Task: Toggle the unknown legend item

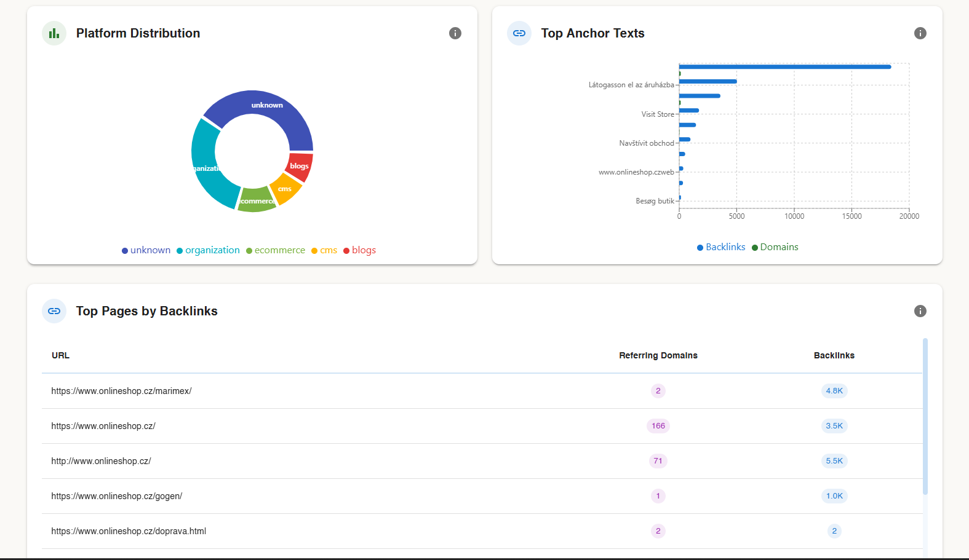Action: click(x=146, y=250)
